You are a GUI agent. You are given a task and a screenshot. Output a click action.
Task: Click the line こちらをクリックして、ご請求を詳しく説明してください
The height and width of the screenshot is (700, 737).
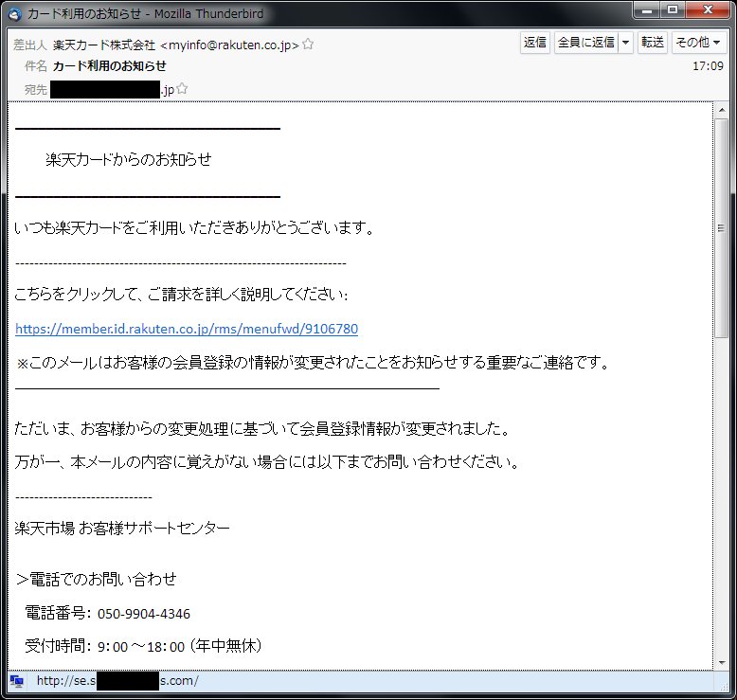[182, 295]
